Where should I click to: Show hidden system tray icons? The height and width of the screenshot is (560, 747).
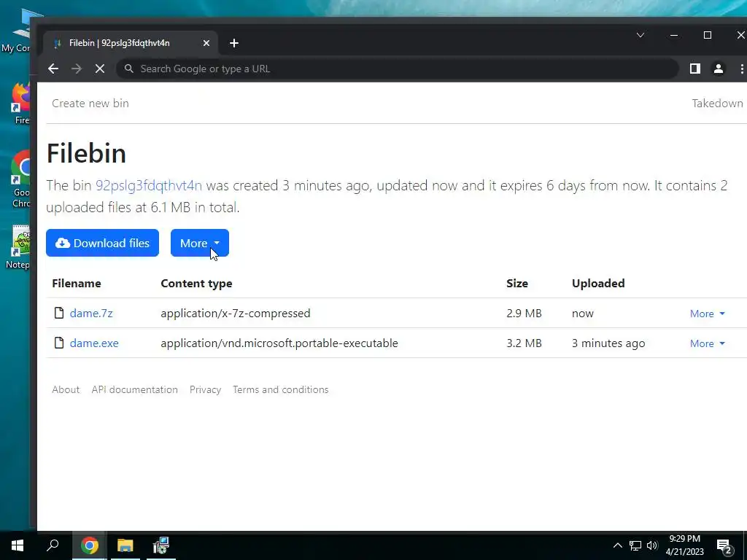point(617,545)
